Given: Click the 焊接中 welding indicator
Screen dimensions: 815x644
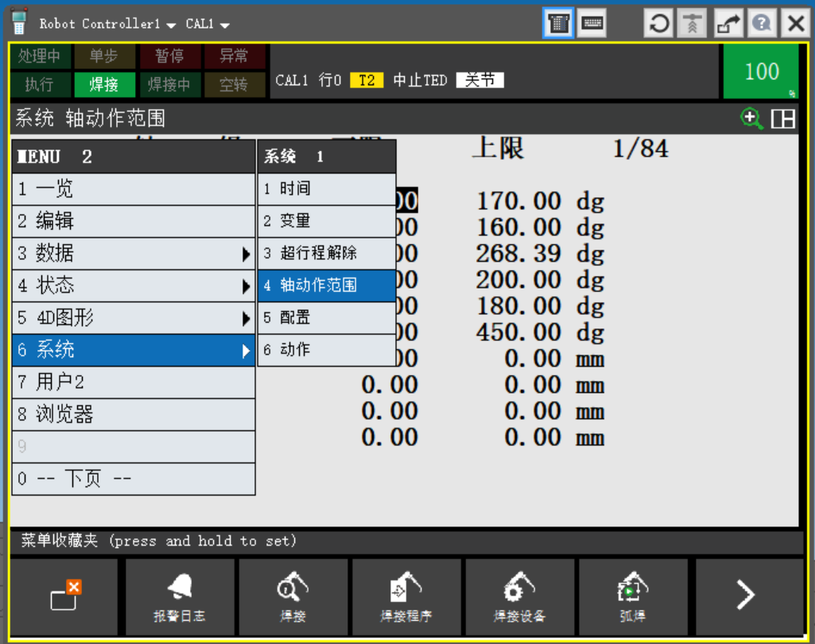Looking at the screenshot, I should click(169, 84).
